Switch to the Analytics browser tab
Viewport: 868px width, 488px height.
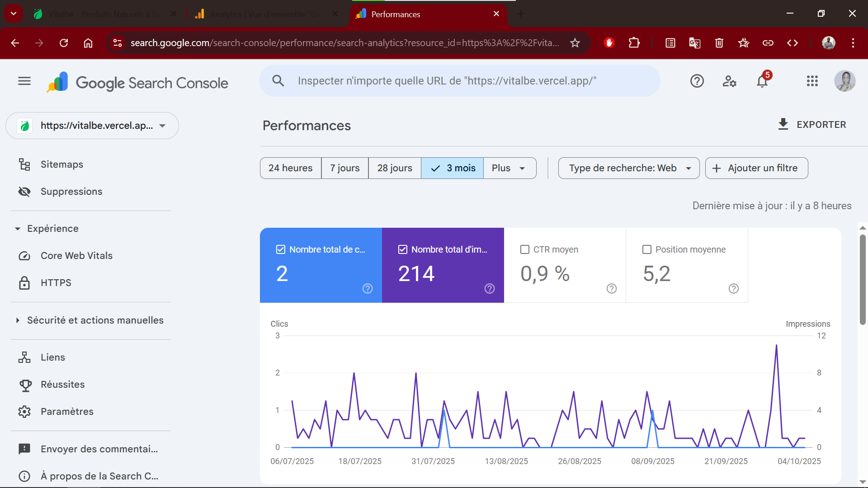coord(266,14)
